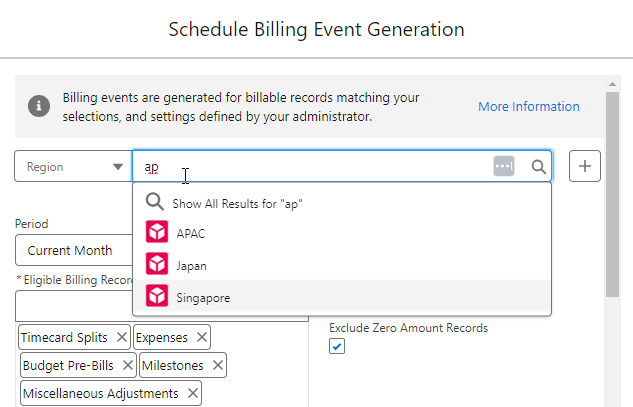The image size is (633, 407).
Task: Click the info icon in the banner
Action: [x=39, y=106]
